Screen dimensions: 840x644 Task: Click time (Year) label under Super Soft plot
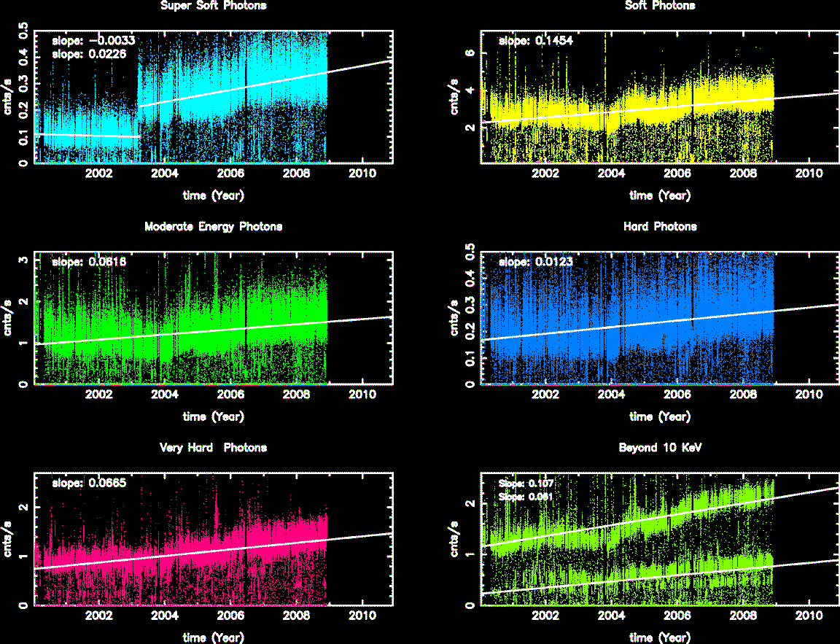213,195
